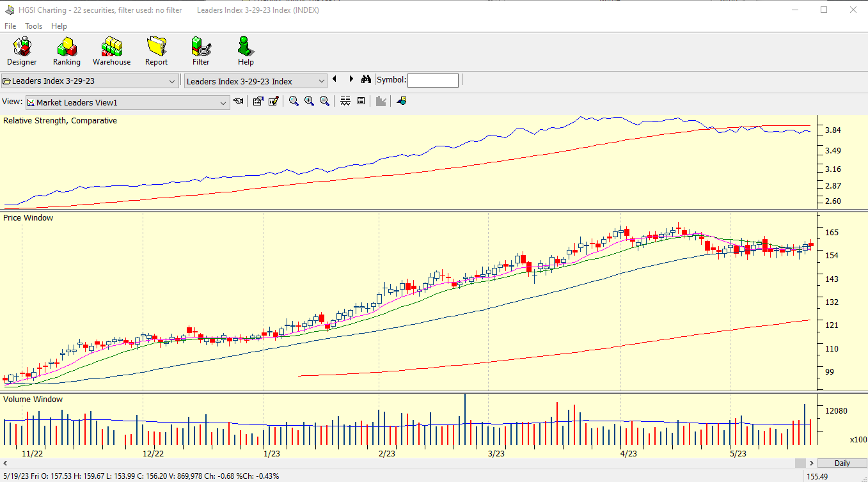Click the magnifier zoom icon
868x482 pixels.
[294, 101]
